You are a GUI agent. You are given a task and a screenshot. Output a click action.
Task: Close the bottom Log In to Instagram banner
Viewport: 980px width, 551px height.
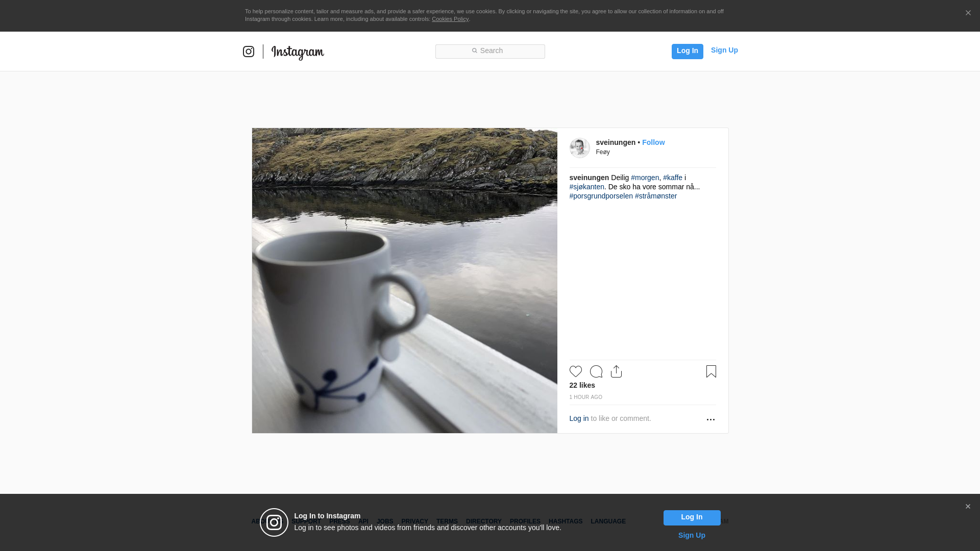point(968,507)
